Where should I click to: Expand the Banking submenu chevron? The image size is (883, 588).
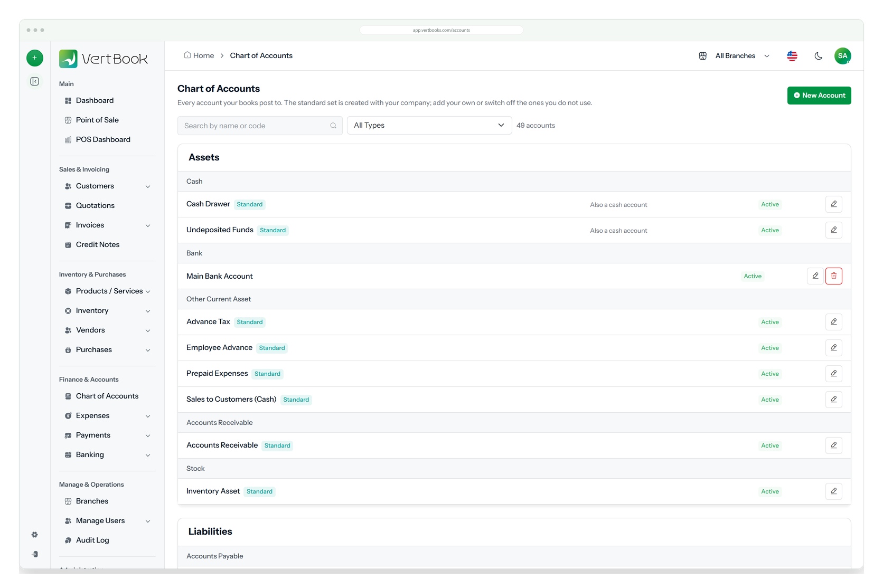tap(148, 455)
